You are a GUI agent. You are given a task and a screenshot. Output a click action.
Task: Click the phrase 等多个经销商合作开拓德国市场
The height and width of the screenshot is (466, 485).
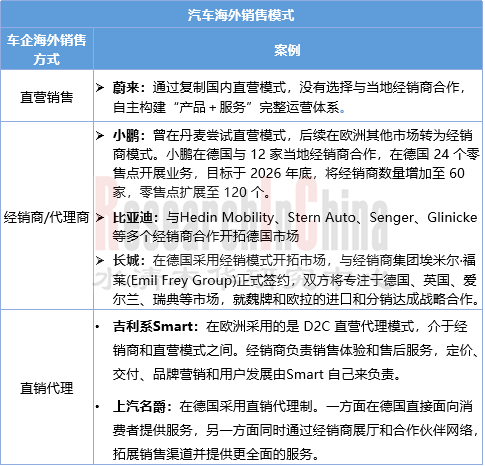206,236
